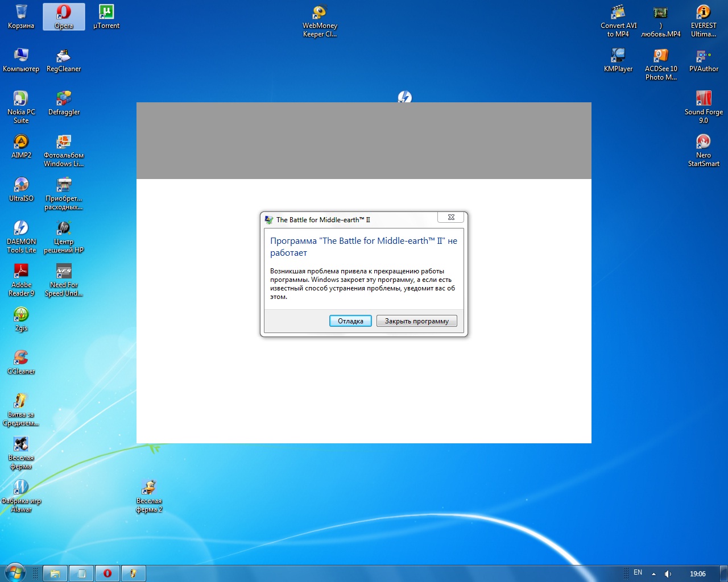Close the Battle for Middle-earth II dialog
This screenshot has height=582, width=728.
(x=451, y=217)
